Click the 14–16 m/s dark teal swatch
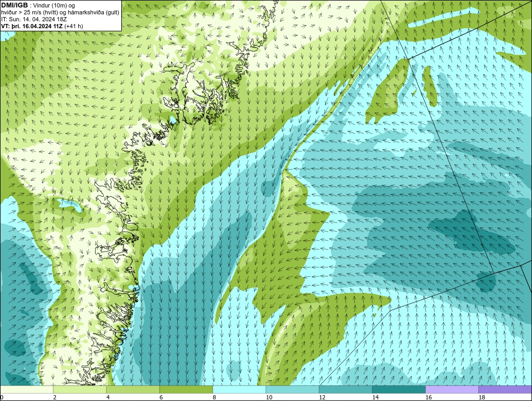This screenshot has width=532, height=401. 398,389
